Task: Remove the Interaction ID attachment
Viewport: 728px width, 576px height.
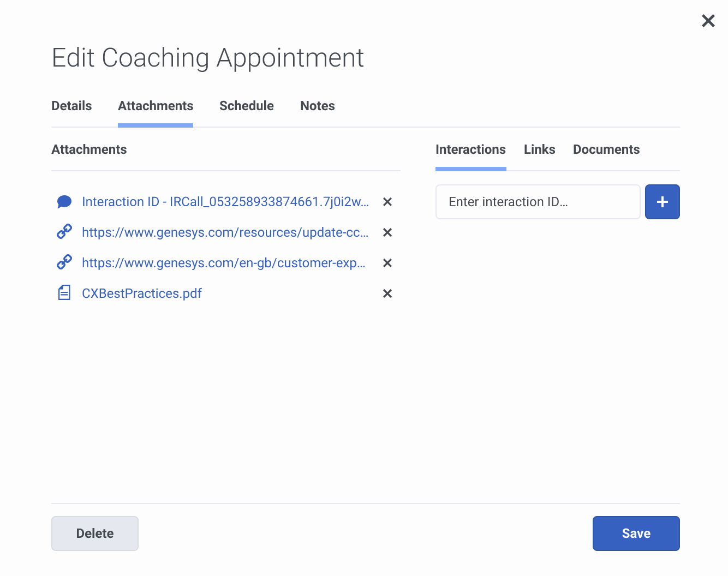Action: click(387, 202)
